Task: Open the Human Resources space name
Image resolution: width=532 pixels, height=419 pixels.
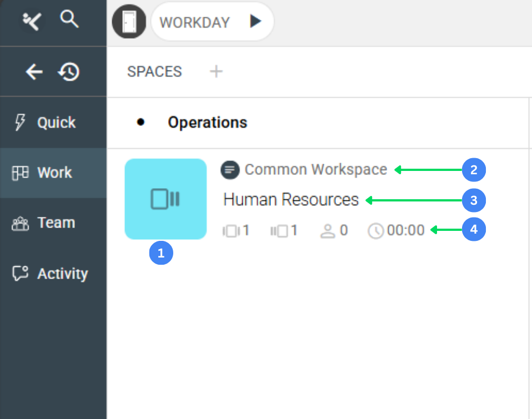Action: coord(291,200)
